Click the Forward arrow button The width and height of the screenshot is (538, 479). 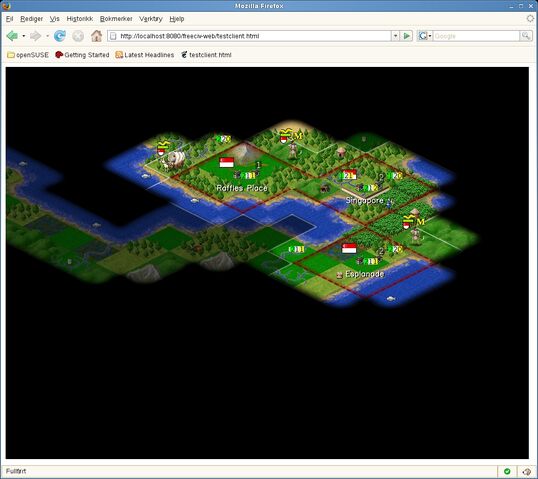coord(36,36)
